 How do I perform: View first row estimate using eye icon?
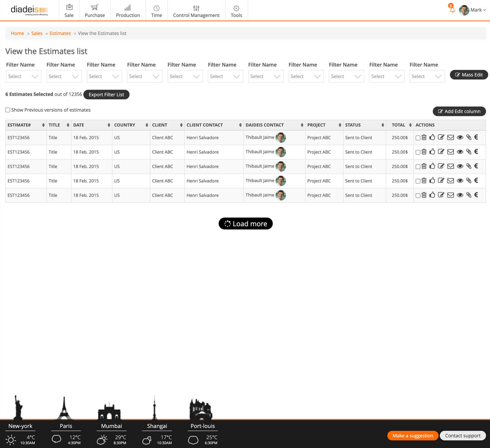pos(460,137)
